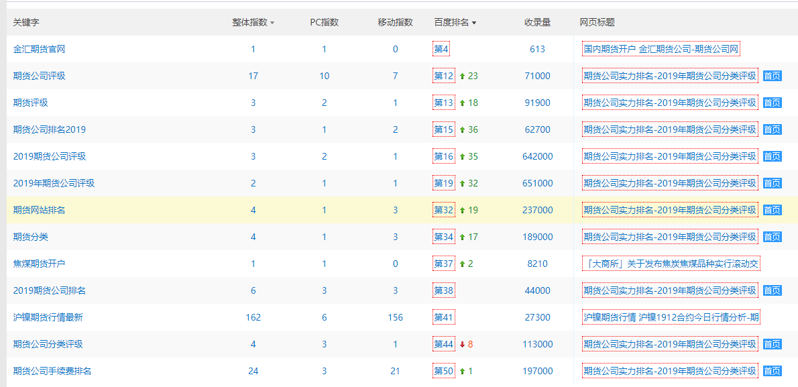Click the 第13 Baidu rank link
The height and width of the screenshot is (387, 798).
443,103
